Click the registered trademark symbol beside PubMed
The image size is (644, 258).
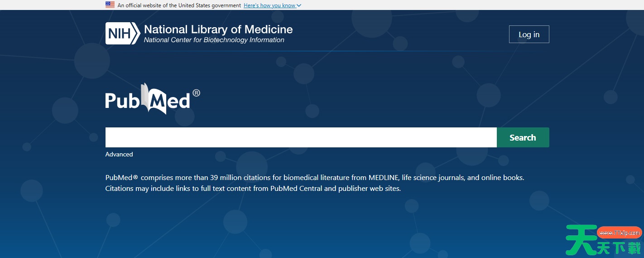196,93
